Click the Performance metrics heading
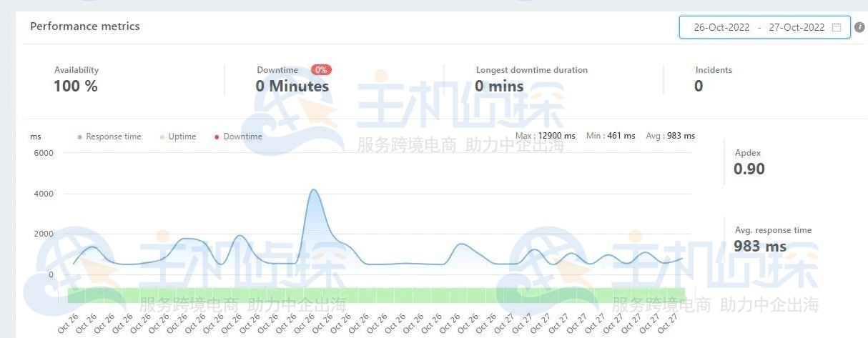The width and height of the screenshot is (868, 338). (85, 26)
